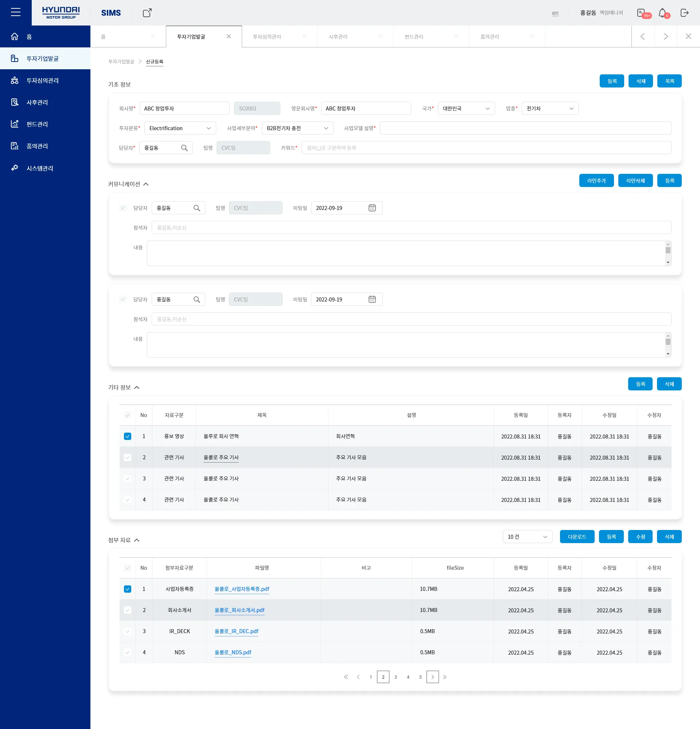The height and width of the screenshot is (729, 700).
Task: Toggle select-all in the 기타 정보 table header
Action: point(128,415)
